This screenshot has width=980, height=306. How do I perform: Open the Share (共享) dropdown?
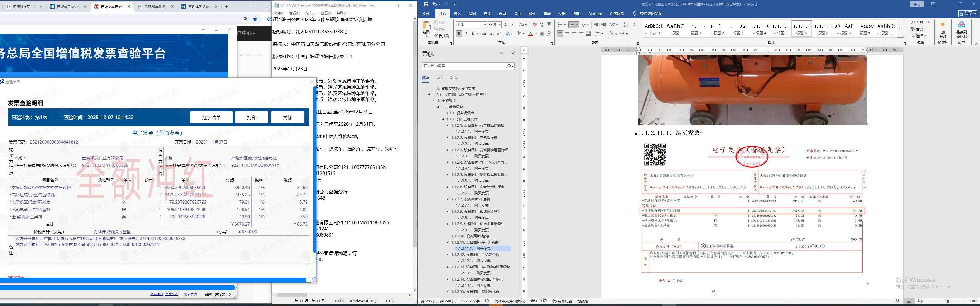coord(967,13)
